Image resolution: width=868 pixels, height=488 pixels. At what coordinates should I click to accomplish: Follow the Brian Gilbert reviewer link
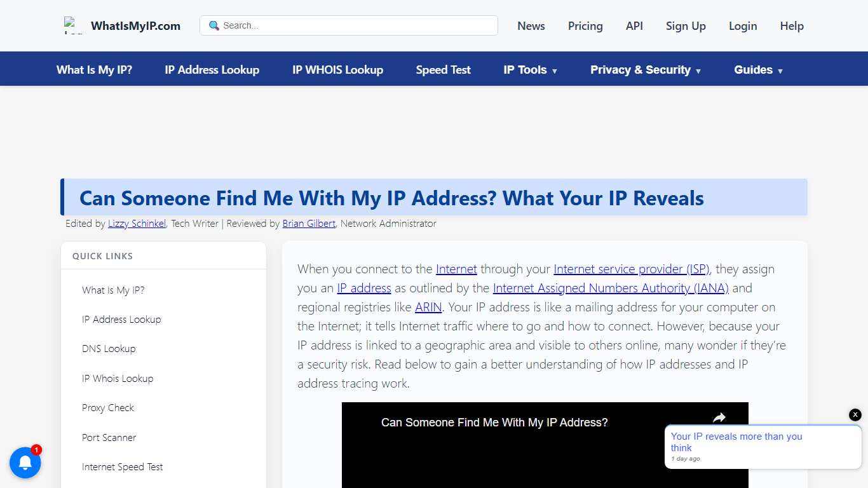point(308,223)
